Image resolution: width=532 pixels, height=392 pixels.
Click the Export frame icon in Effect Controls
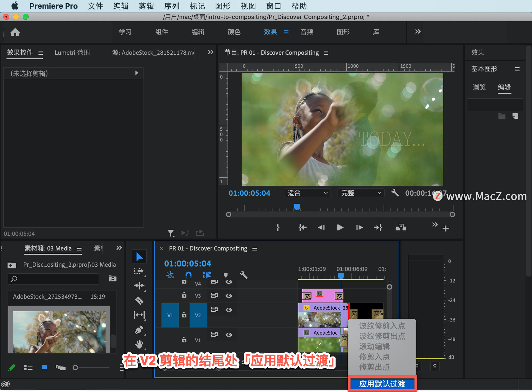pos(200,233)
